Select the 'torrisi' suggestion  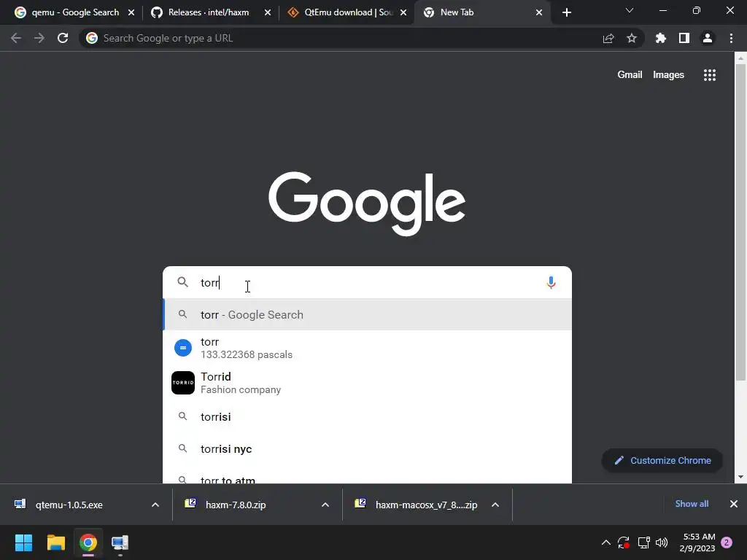coord(367,416)
